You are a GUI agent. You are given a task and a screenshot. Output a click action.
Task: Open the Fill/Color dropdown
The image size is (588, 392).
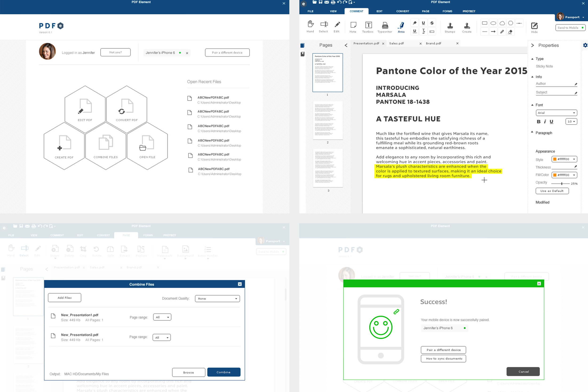click(564, 175)
